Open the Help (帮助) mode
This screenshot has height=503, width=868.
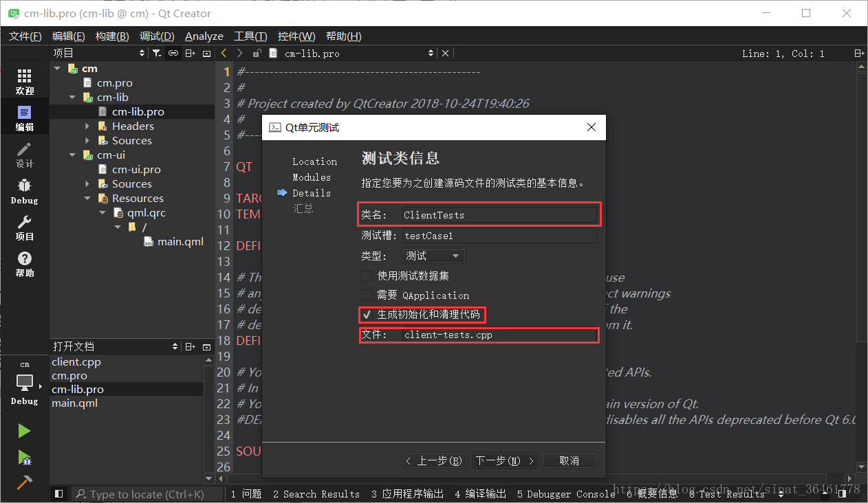click(x=24, y=264)
